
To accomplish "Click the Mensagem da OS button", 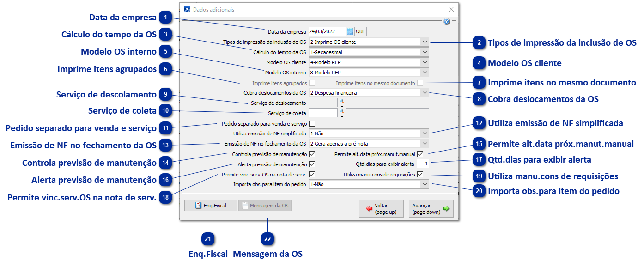I will coord(265,206).
